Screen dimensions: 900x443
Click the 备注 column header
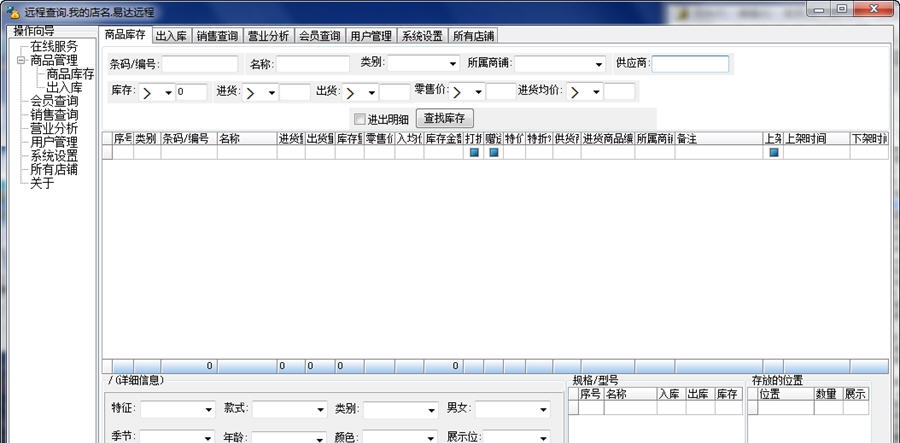pos(719,138)
